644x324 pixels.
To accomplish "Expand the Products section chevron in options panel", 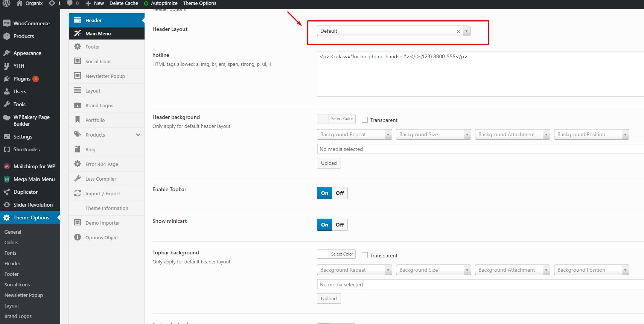I will point(138,135).
